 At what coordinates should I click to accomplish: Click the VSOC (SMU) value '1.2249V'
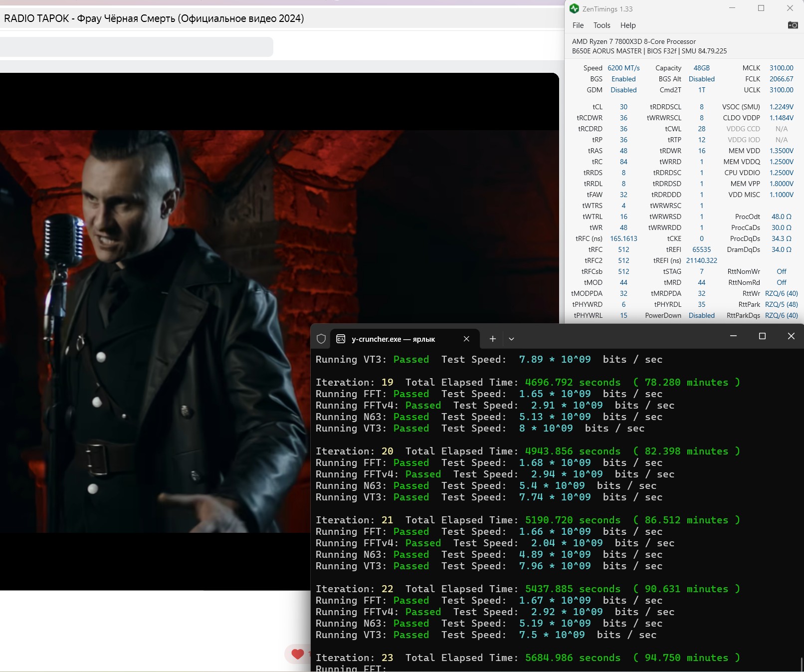coord(781,107)
